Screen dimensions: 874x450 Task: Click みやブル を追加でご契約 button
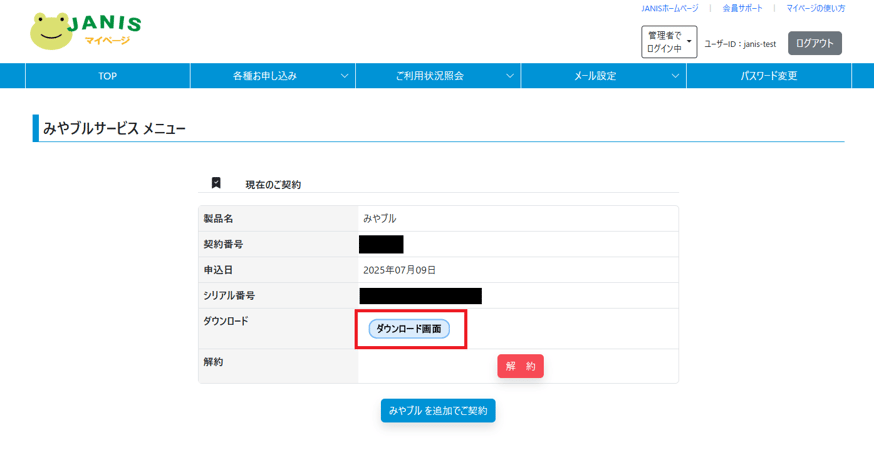click(438, 410)
